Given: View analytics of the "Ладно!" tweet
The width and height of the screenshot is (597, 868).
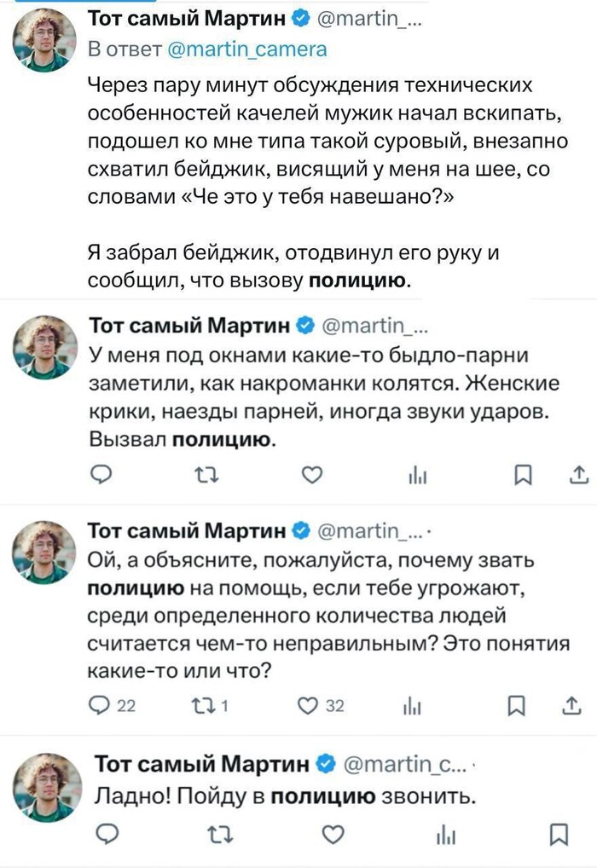Looking at the screenshot, I should 442,834.
